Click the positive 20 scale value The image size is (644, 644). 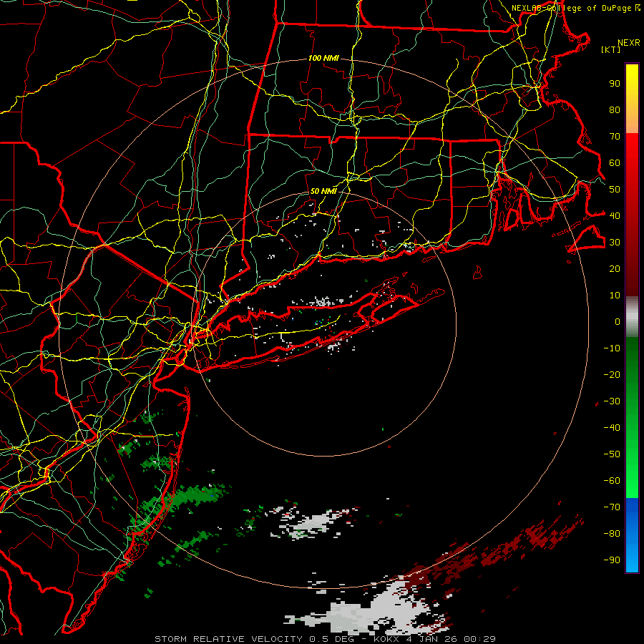coord(615,269)
